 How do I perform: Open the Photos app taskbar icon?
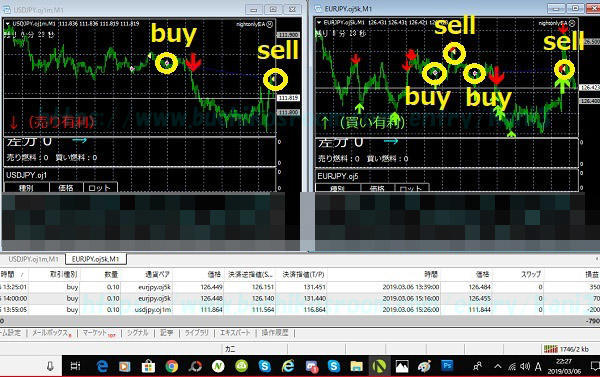pyautogui.click(x=402, y=367)
